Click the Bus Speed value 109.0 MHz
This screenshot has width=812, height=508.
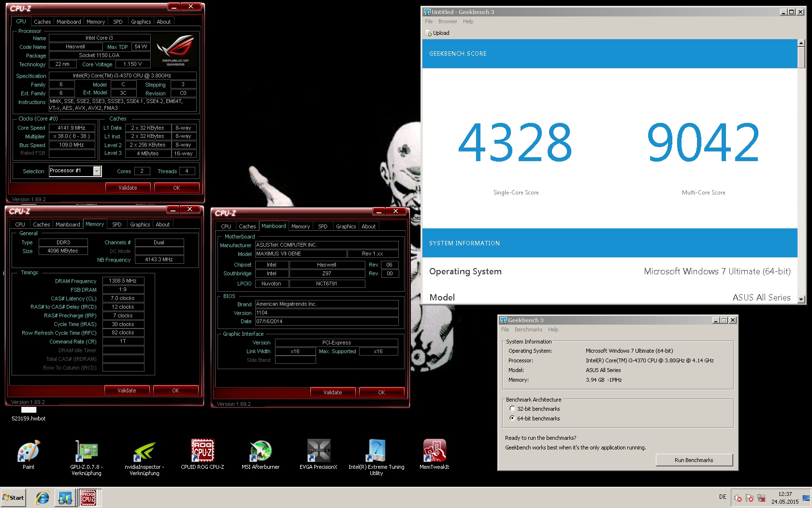tap(72, 145)
